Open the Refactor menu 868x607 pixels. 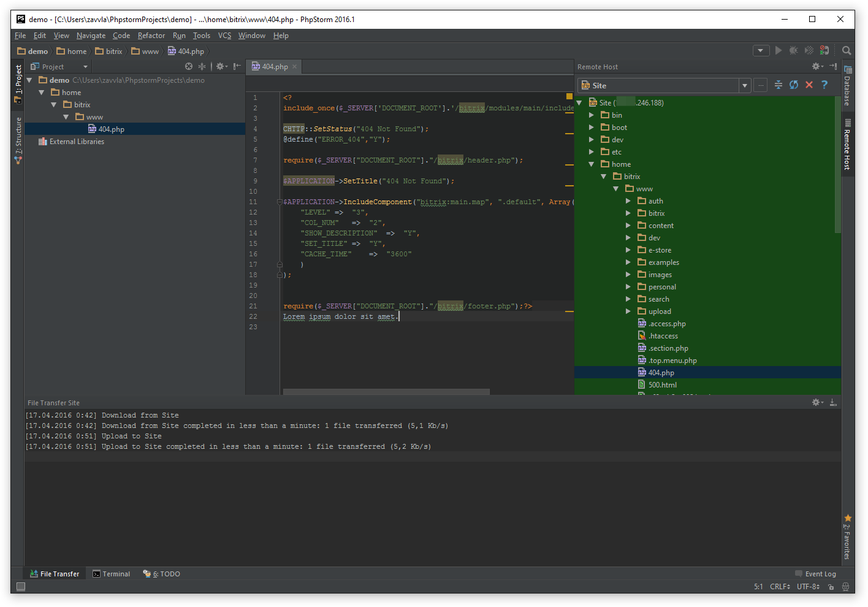coord(151,36)
